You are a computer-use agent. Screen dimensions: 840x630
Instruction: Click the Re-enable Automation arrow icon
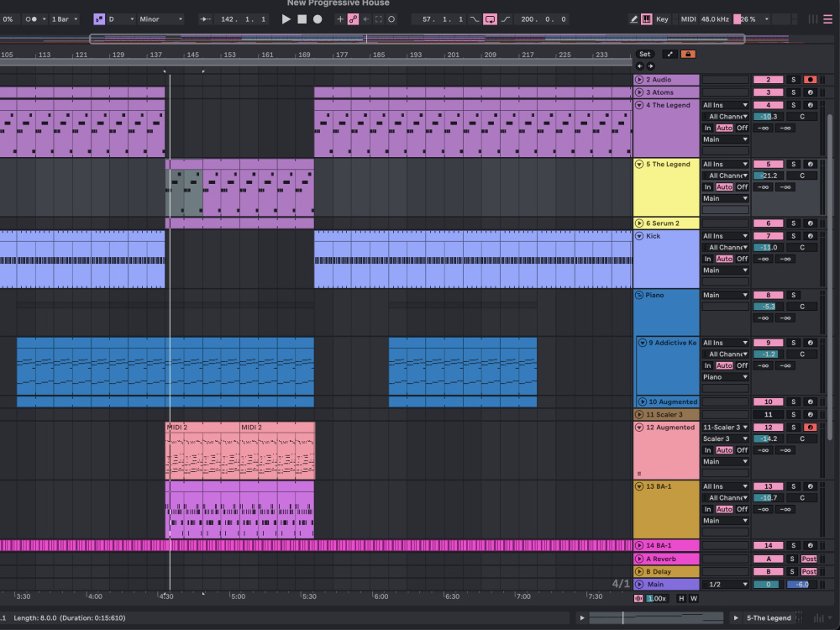coord(366,19)
